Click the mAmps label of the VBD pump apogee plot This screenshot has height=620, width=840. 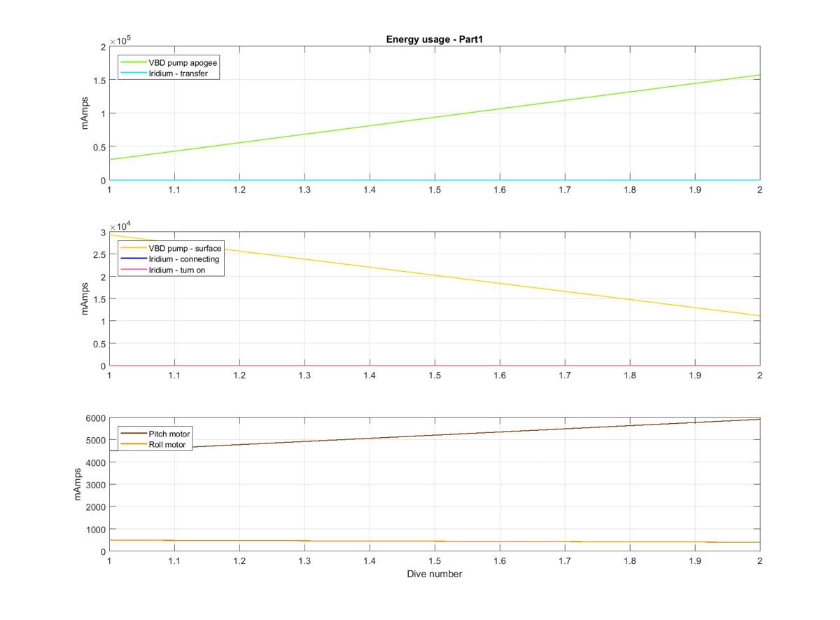click(x=85, y=113)
